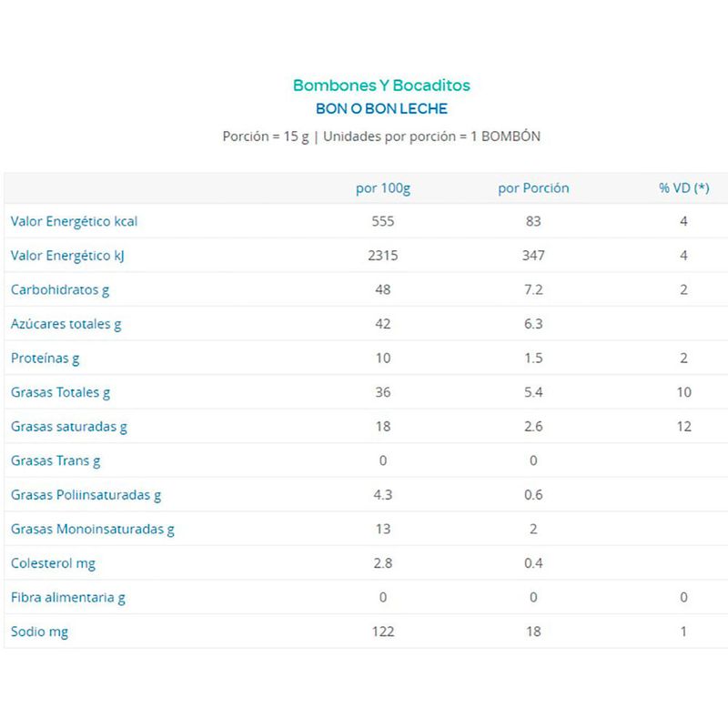Click the 'por 100g' column header
Image resolution: width=728 pixels, height=728 pixels.
coord(382,188)
